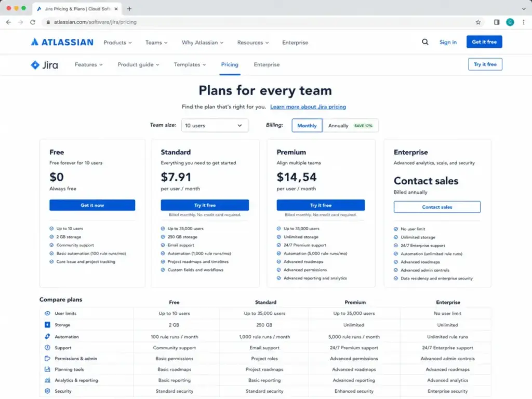Click the tab search chevron at top right
532x399 pixels.
pyautogui.click(x=524, y=9)
